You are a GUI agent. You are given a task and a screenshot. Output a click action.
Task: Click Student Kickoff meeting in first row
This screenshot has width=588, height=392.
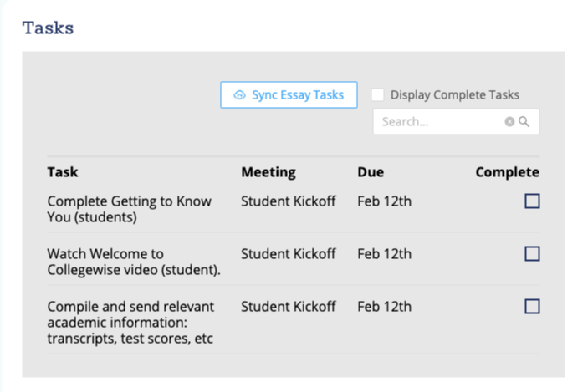pyautogui.click(x=288, y=201)
